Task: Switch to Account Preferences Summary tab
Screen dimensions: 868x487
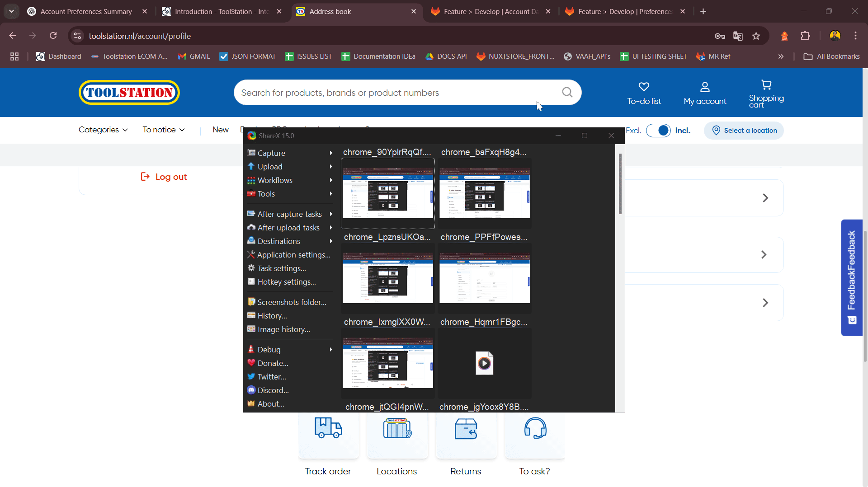Action: point(86,12)
